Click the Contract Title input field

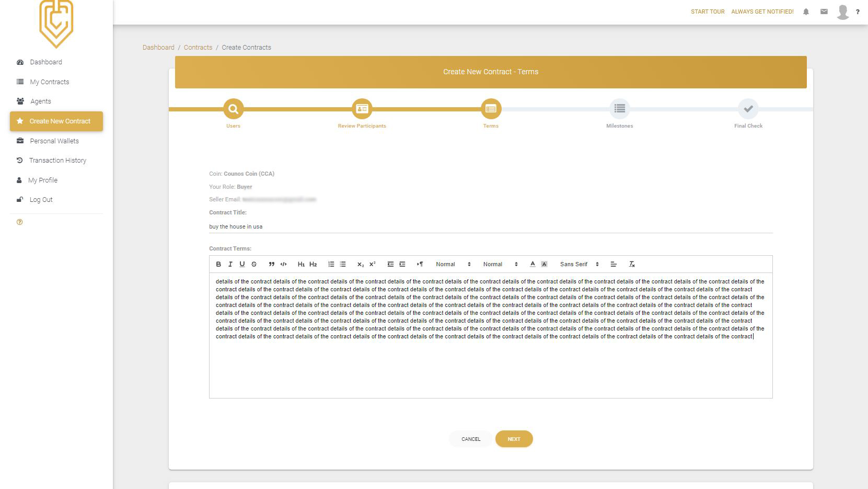(x=491, y=226)
